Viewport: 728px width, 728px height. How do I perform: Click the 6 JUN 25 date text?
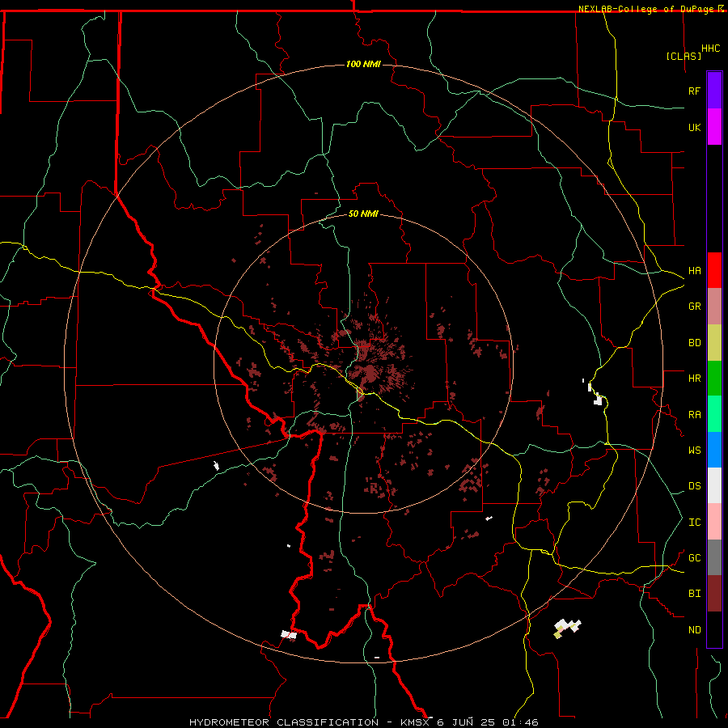[x=466, y=722]
